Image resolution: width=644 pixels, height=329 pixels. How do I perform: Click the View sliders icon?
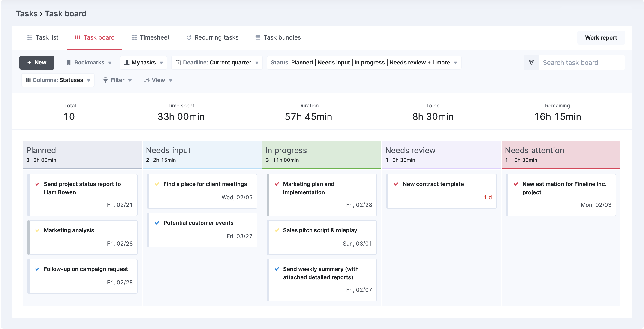pyautogui.click(x=147, y=80)
